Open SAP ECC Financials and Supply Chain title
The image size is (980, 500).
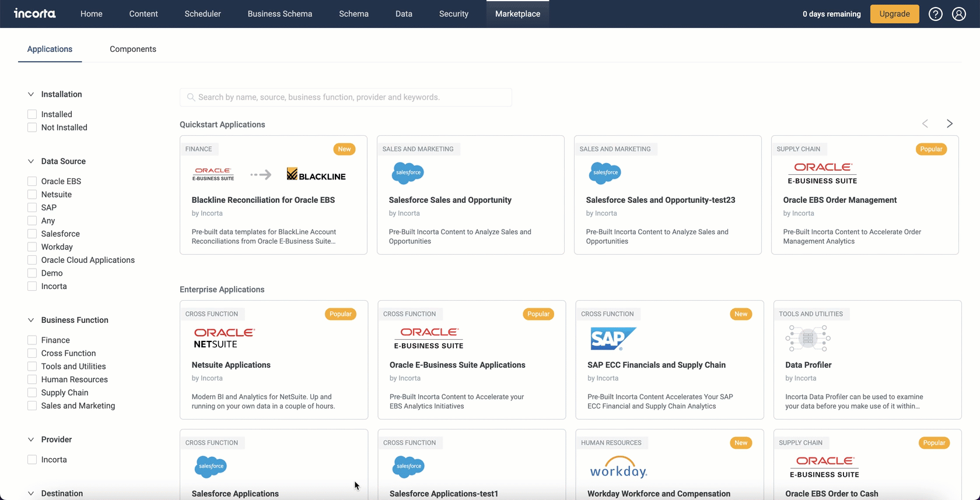point(656,365)
